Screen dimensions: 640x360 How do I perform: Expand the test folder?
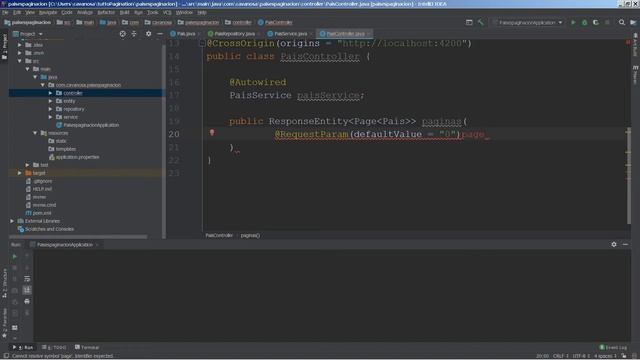click(x=27, y=165)
